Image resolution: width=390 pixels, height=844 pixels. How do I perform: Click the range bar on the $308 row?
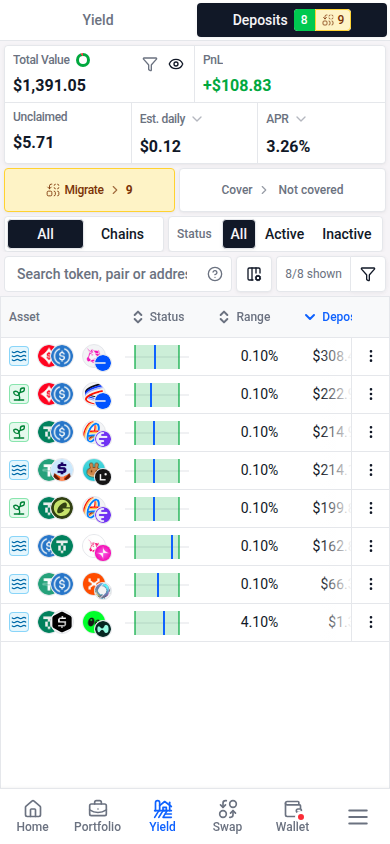tap(157, 357)
